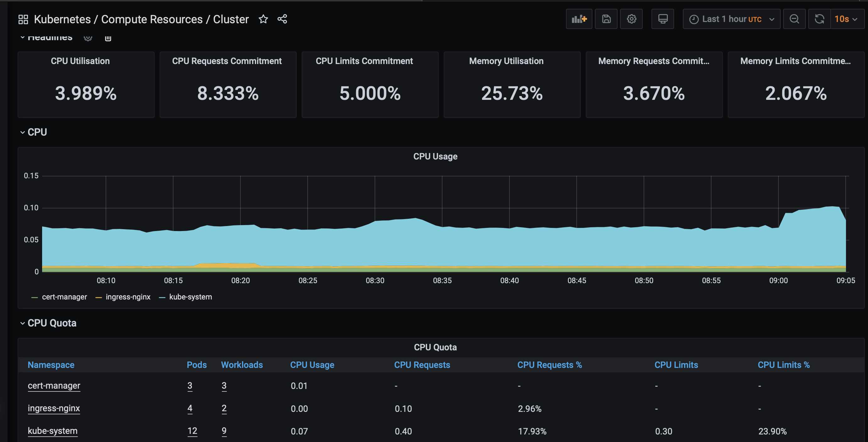Open the Last 1 hour time picker
The image size is (868, 442).
coord(731,19)
